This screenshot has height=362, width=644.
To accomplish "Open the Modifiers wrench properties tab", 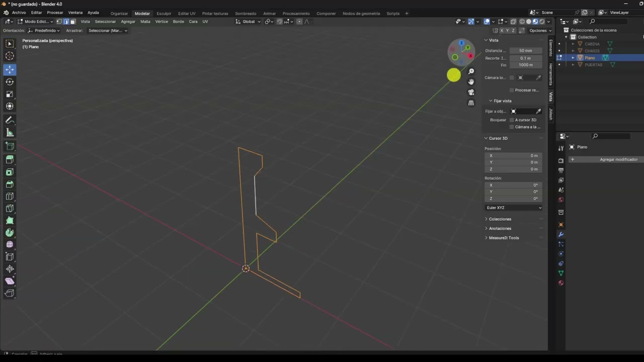I will click(x=561, y=234).
